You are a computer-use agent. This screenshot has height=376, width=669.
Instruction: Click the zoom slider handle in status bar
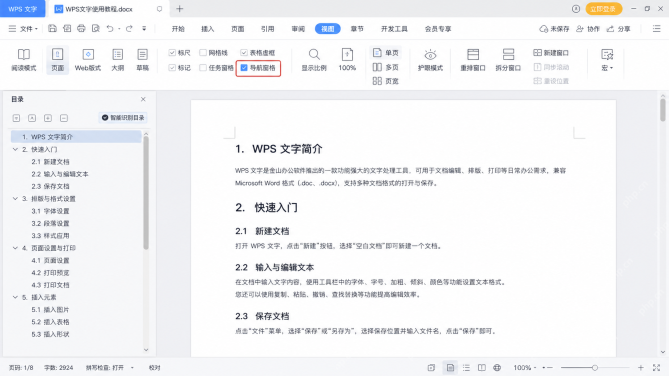click(x=595, y=367)
